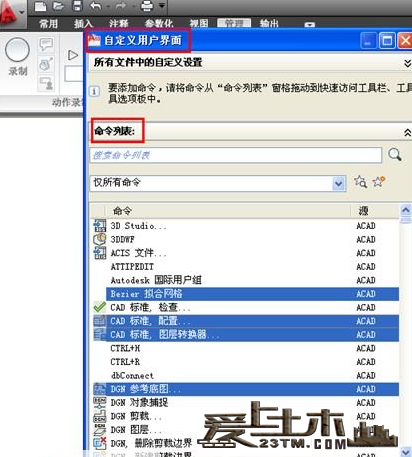Click the 3DDWF command icon
Image resolution: width=412 pixels, height=457 pixels.
click(99, 239)
